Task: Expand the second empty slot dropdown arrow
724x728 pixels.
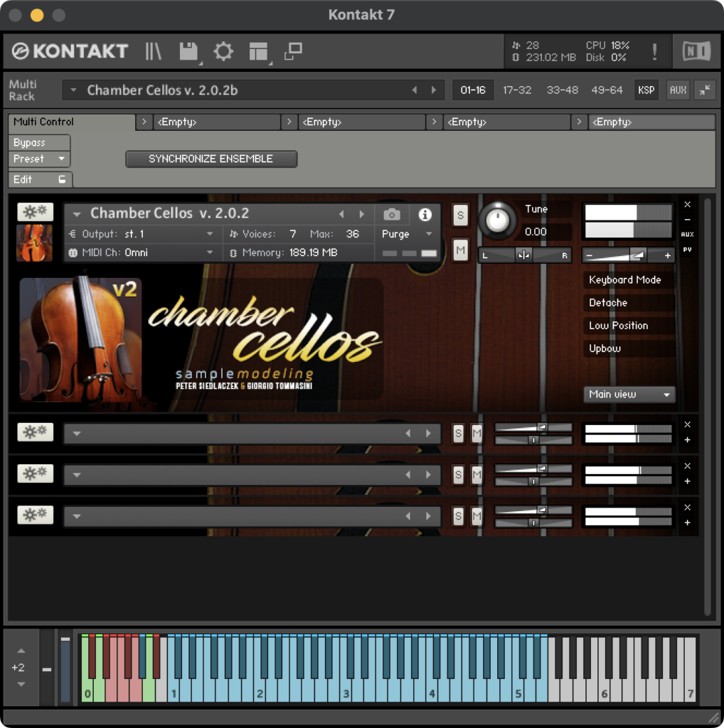Action: pyautogui.click(x=77, y=474)
